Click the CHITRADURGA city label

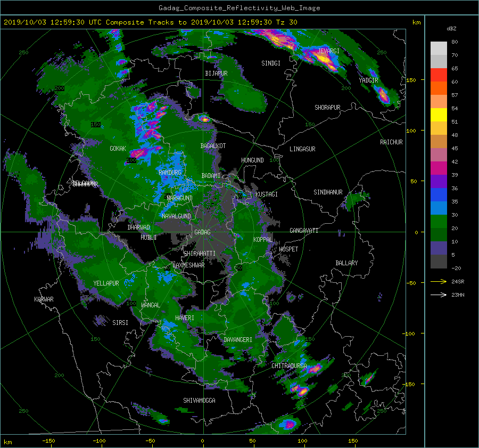pos(289,365)
